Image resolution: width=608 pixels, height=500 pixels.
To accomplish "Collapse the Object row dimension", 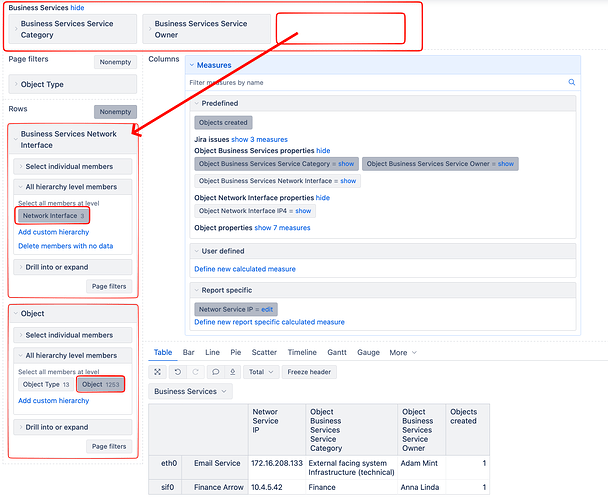I will pos(73,313).
